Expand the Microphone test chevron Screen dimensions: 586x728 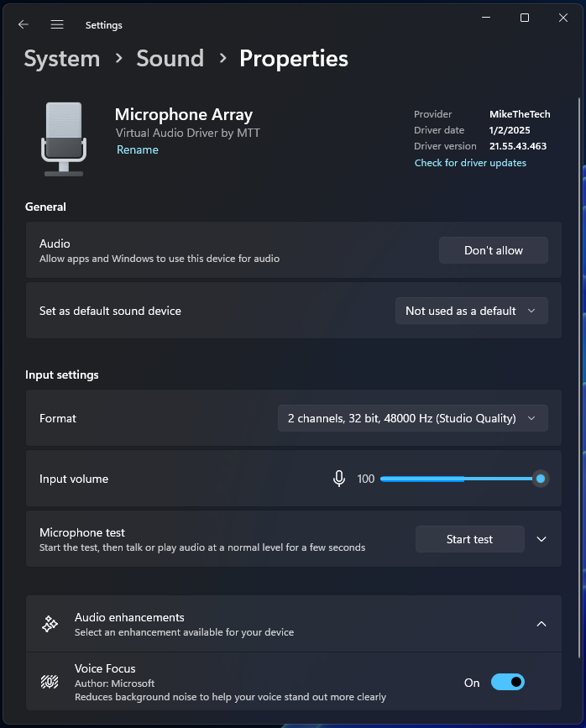(x=542, y=539)
